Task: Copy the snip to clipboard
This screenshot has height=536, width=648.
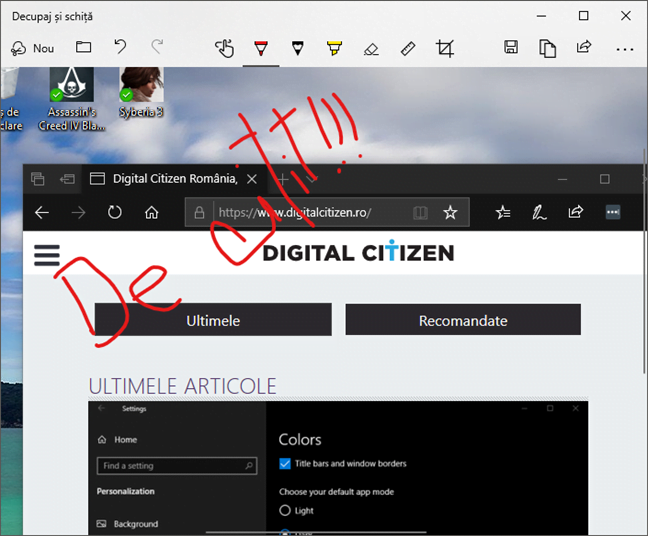Action: (547, 48)
